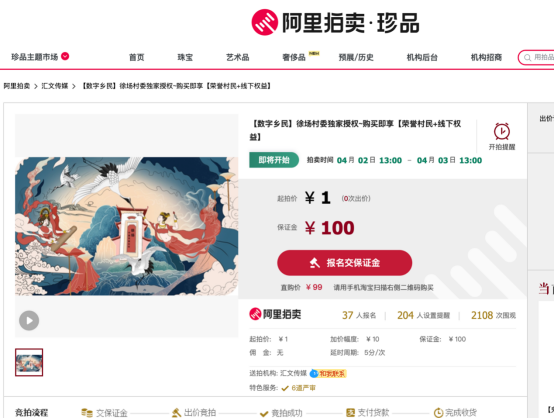Open the 预展/历史 menu item
This screenshot has width=554, height=418.
tap(356, 57)
